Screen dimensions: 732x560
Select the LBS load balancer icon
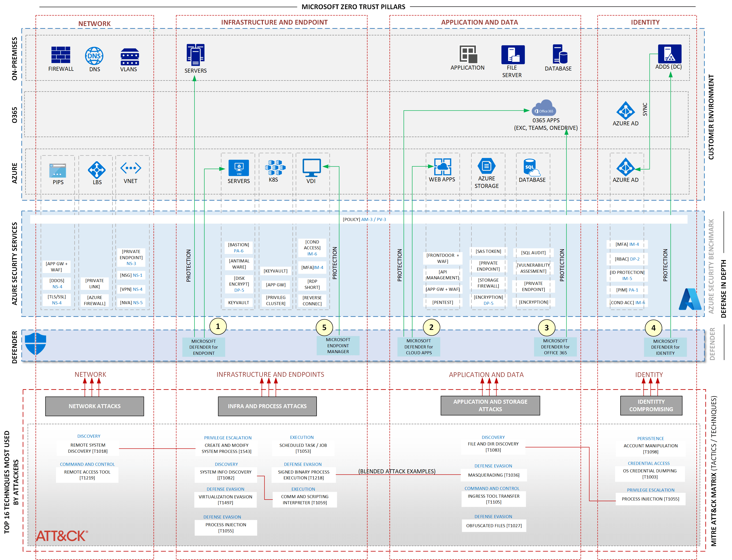(x=97, y=170)
